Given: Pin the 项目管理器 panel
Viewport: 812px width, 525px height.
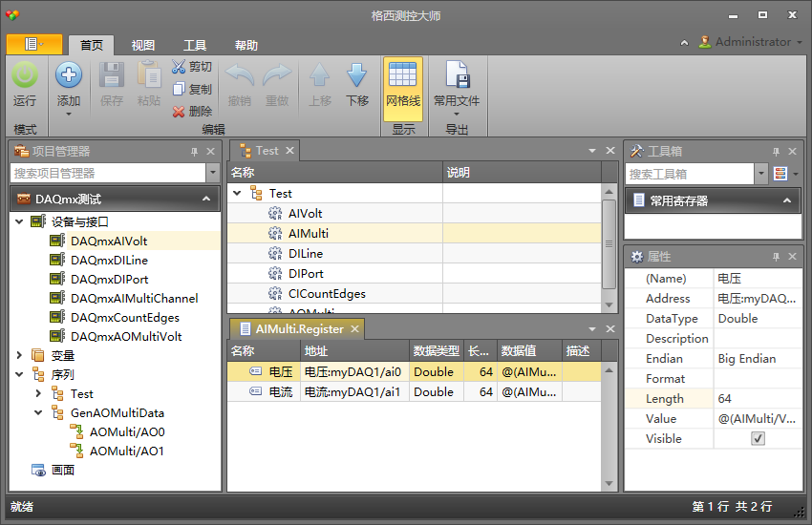Looking at the screenshot, I should pos(194,152).
